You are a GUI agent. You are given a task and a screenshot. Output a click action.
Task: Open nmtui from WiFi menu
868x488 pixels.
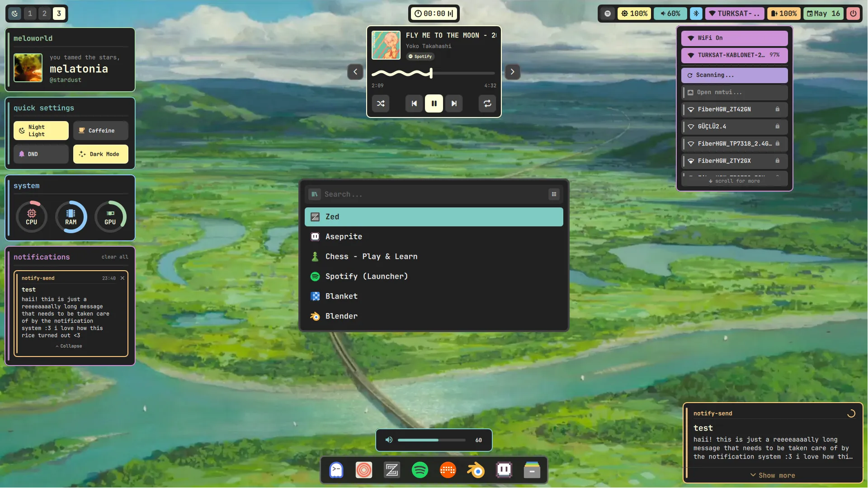coord(735,93)
